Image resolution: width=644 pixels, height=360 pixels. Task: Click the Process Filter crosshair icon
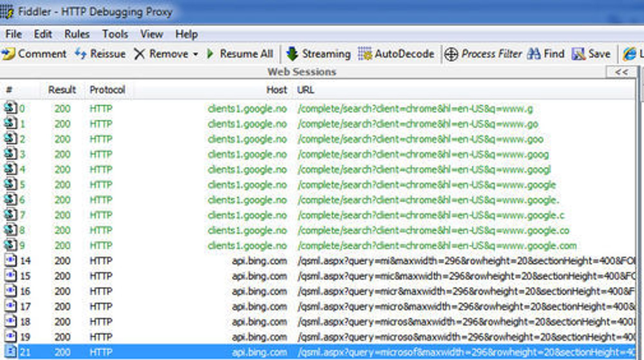point(451,54)
